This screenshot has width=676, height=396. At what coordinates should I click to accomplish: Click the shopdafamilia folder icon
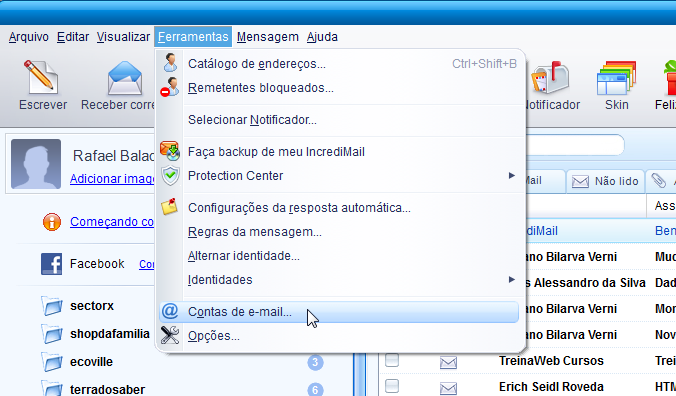coord(52,334)
